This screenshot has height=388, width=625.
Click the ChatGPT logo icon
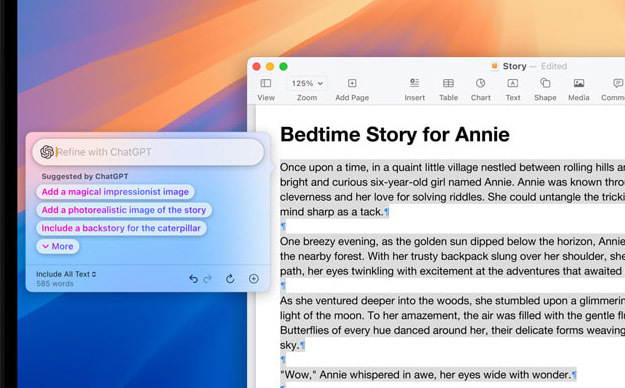(x=47, y=152)
